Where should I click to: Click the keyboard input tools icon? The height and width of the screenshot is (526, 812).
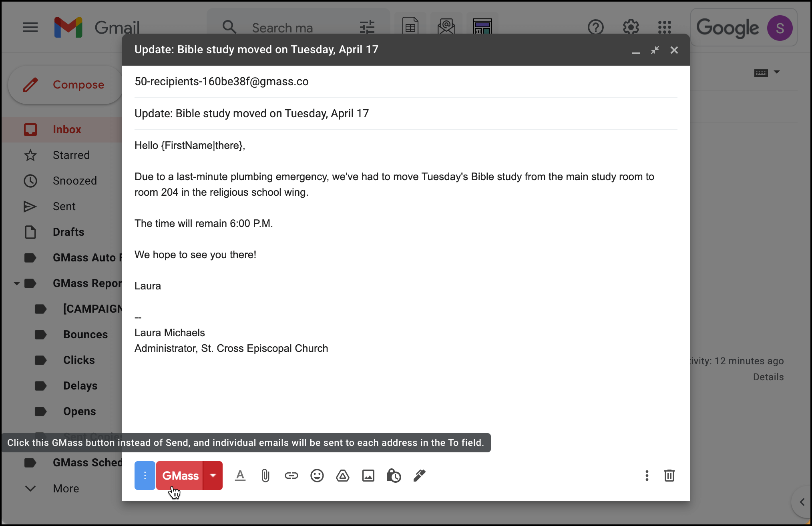(761, 73)
